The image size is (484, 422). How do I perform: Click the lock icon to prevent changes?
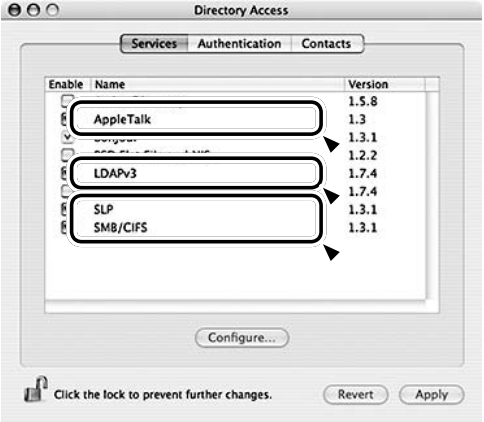pos(36,389)
